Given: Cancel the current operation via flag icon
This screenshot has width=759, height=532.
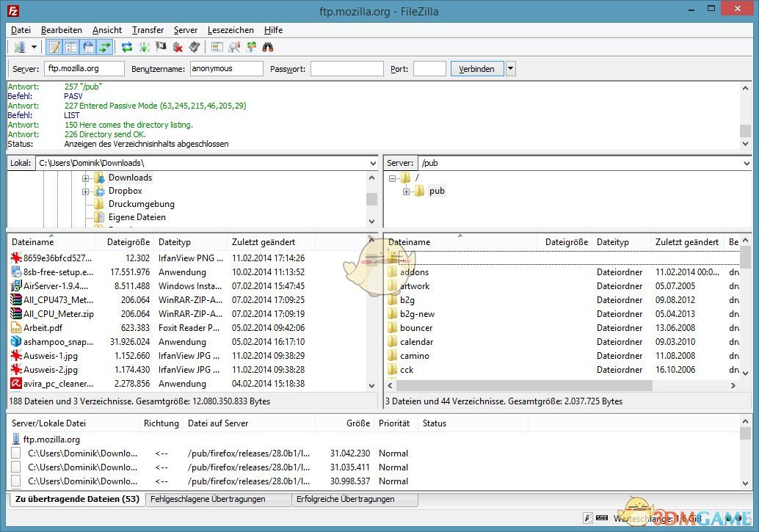Looking at the screenshot, I should [161, 46].
